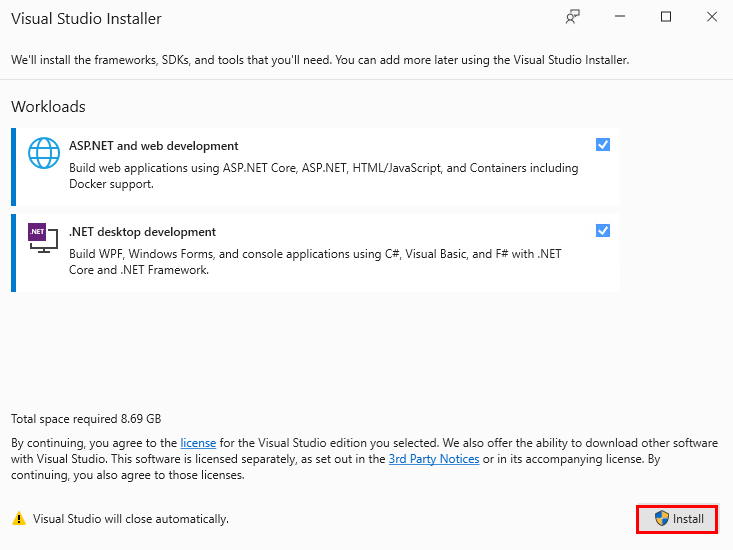Click the ASP.NET workload description text

click(x=323, y=176)
